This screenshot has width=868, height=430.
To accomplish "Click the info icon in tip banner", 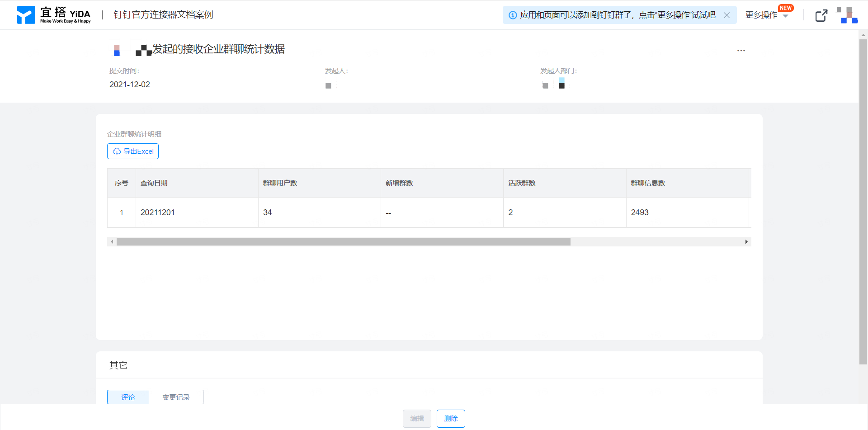I will pyautogui.click(x=513, y=15).
